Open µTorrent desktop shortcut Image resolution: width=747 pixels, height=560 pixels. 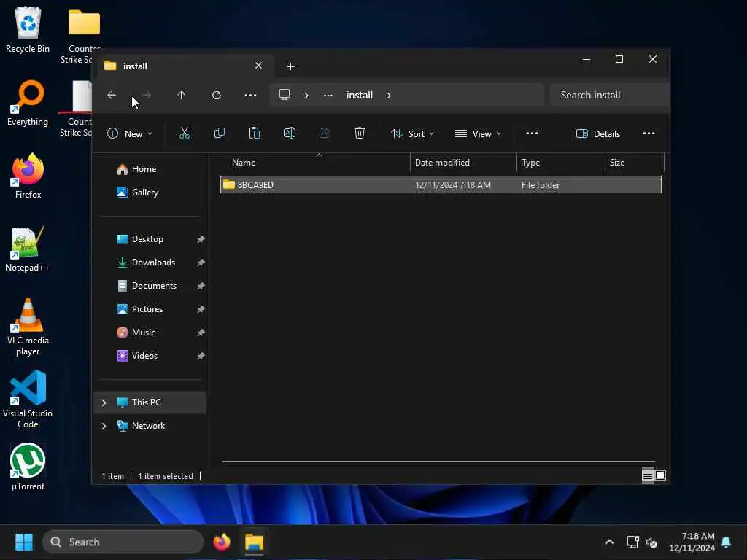[x=28, y=467]
